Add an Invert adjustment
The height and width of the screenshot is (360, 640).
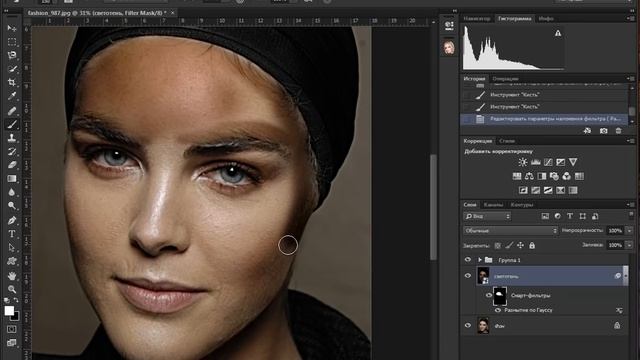click(x=523, y=190)
